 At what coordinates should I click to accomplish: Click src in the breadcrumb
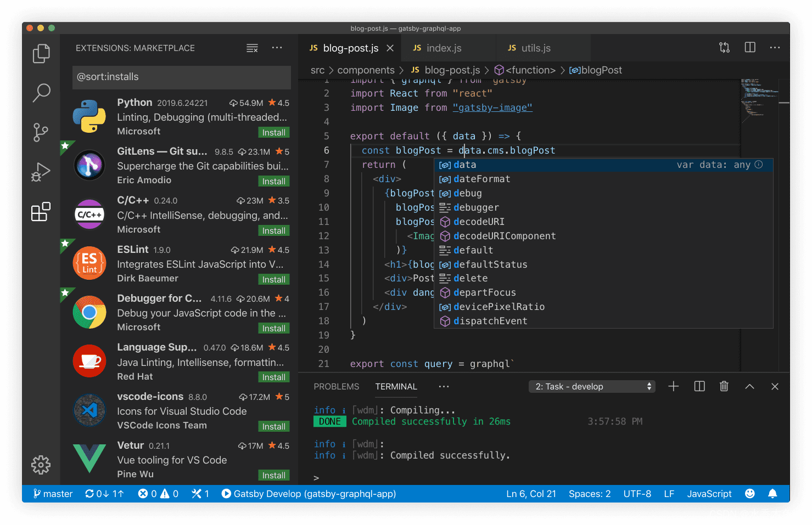tap(317, 70)
